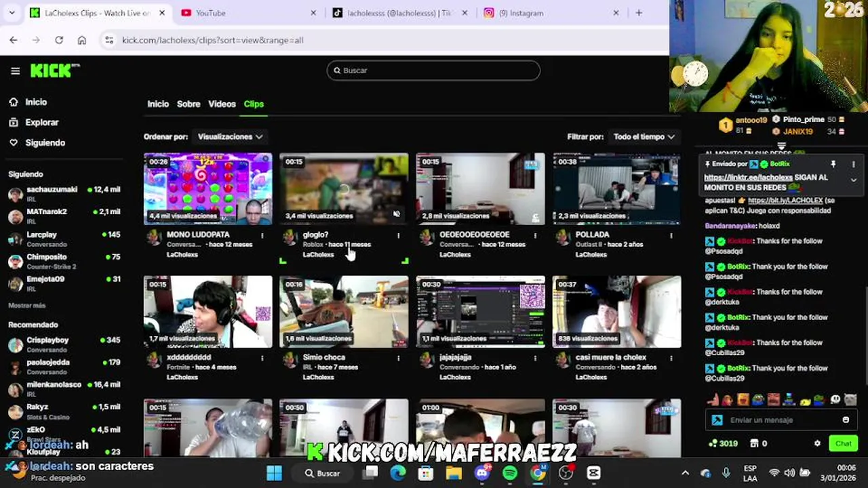Image resolution: width=868 pixels, height=488 pixels.
Task: Switch to the Sobre channel tab
Action: (x=189, y=104)
